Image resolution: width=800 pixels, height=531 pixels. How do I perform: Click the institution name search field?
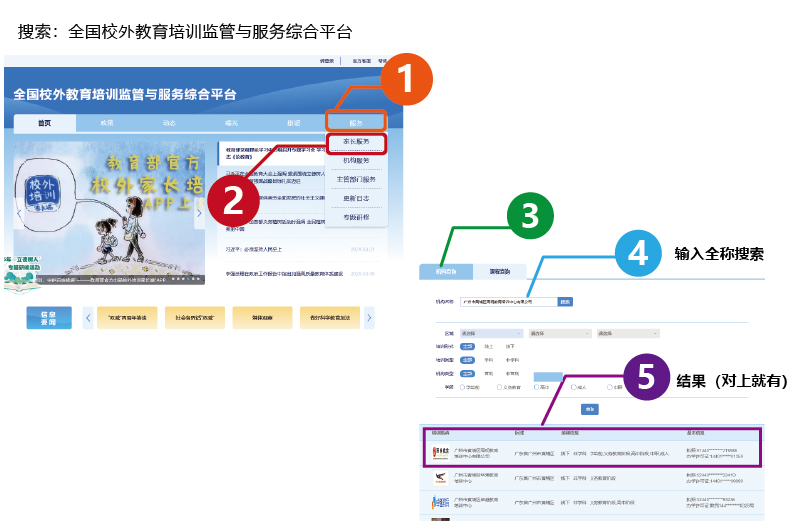point(507,301)
